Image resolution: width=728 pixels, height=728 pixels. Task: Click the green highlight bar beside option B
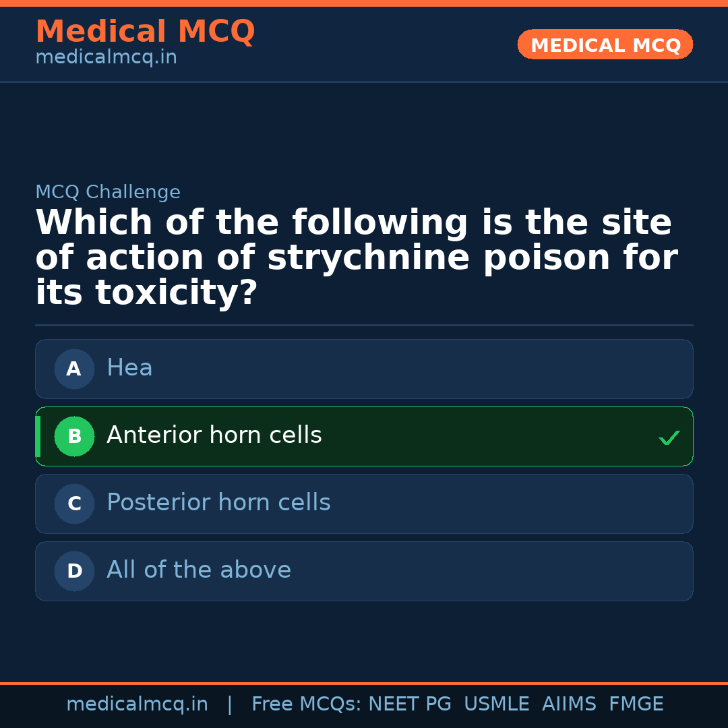pos(38,436)
